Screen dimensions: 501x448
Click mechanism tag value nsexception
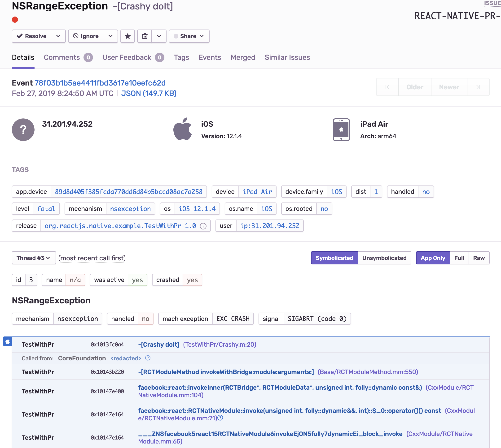[x=130, y=209]
